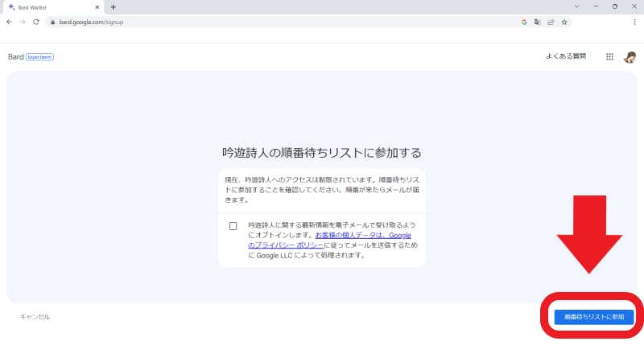Click the browser forward arrow
The width and height of the screenshot is (644, 362).
(23, 22)
